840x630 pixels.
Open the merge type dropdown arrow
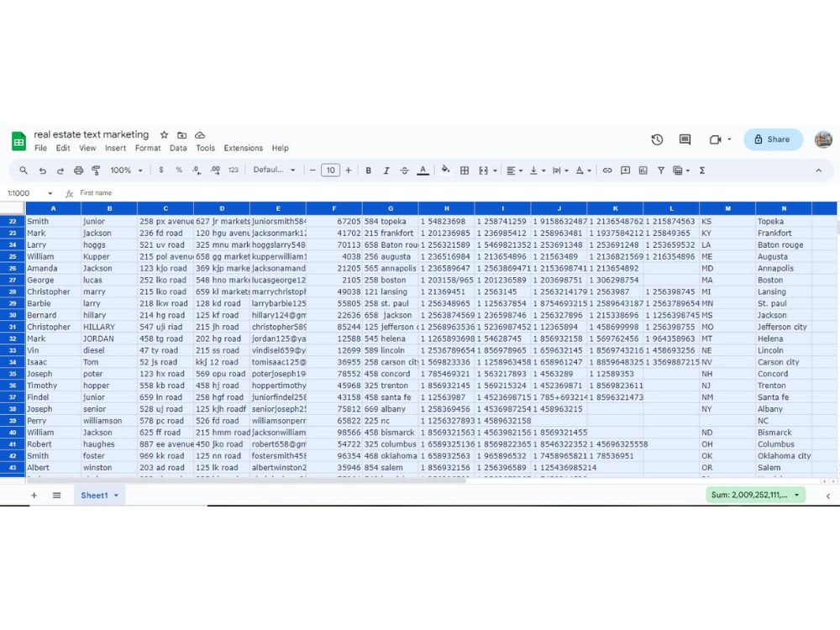point(495,171)
